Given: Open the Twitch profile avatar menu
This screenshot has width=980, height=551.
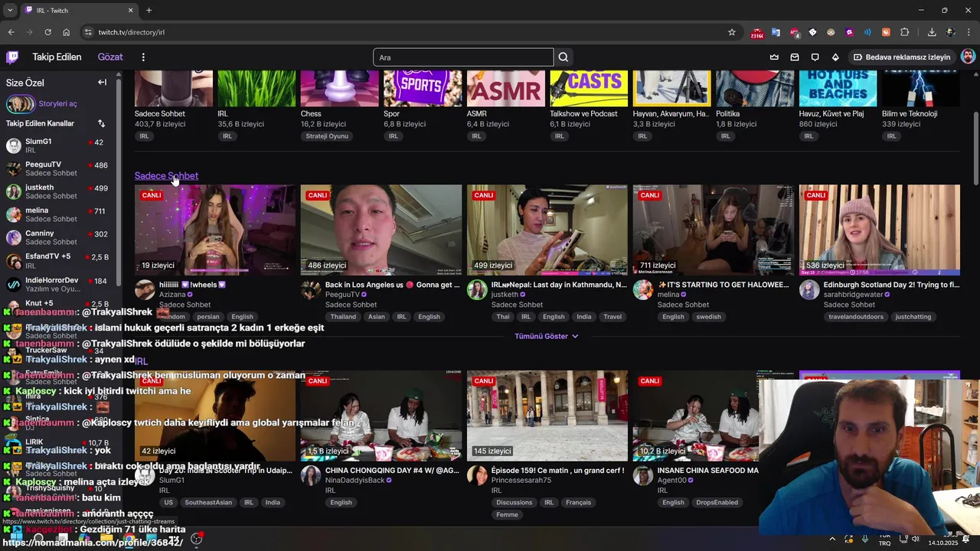Looking at the screenshot, I should pos(968,57).
